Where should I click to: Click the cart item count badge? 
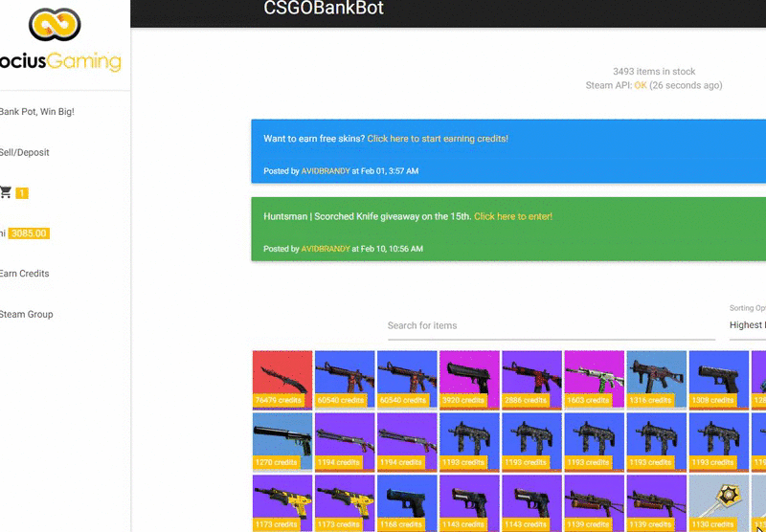point(22,193)
